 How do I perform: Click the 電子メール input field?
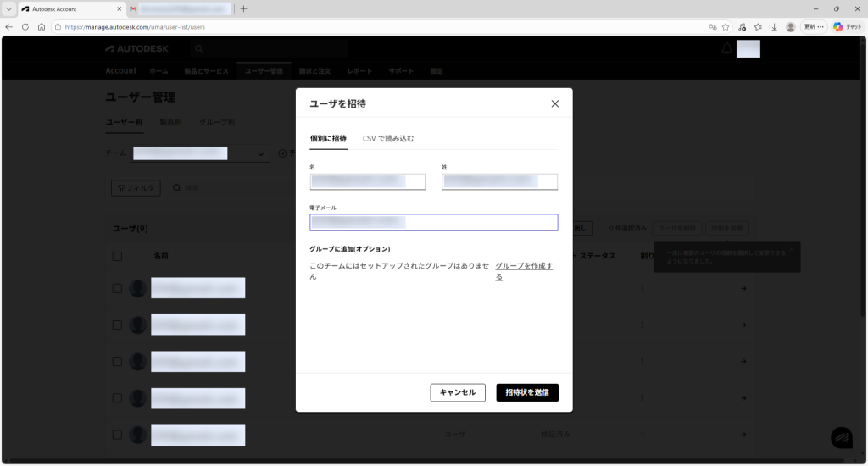433,222
